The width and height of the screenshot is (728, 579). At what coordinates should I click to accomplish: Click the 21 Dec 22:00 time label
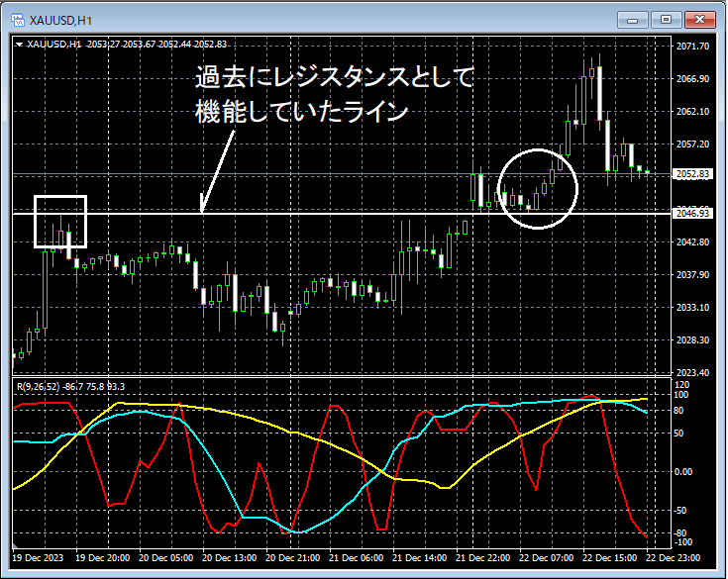[x=483, y=557]
